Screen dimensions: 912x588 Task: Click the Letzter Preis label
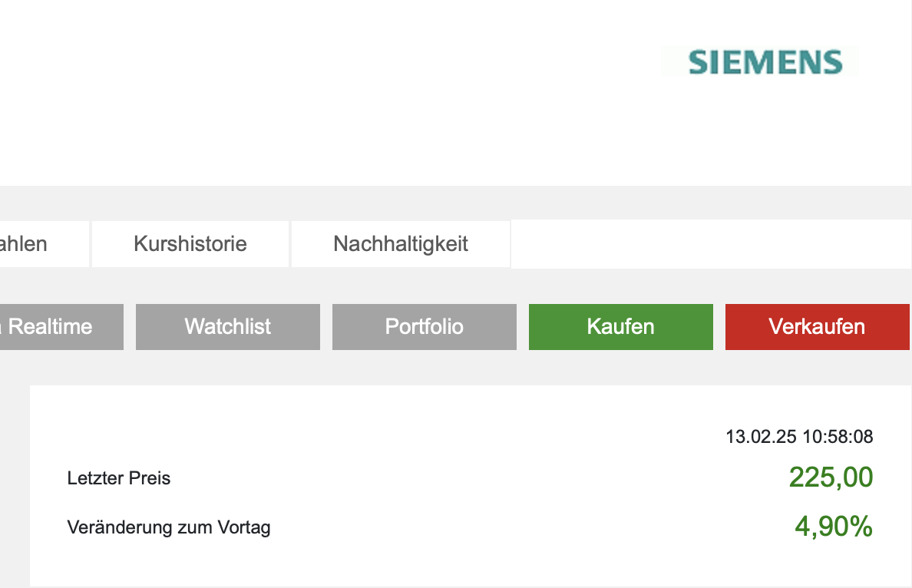[x=119, y=479]
